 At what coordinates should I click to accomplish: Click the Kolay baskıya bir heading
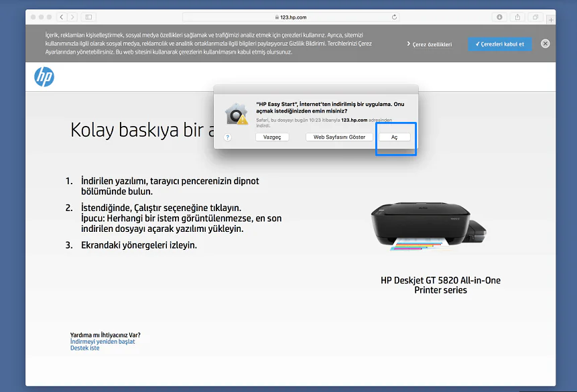point(143,130)
